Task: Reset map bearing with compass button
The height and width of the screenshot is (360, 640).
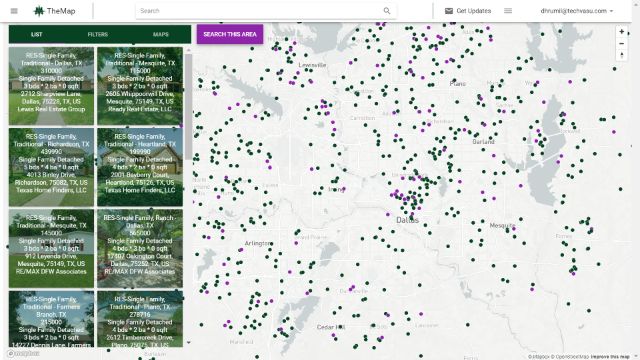Action: [621, 55]
